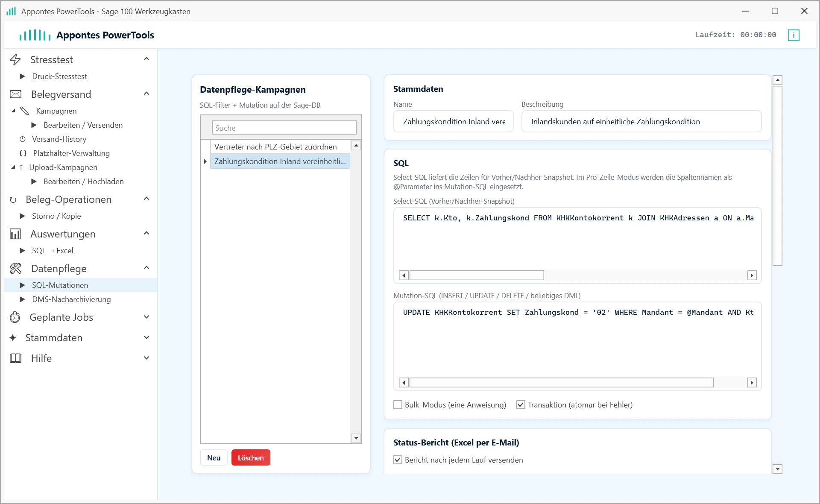This screenshot has height=504, width=820.
Task: Click down arrow of campaign list scrollbar
Action: coord(356,438)
